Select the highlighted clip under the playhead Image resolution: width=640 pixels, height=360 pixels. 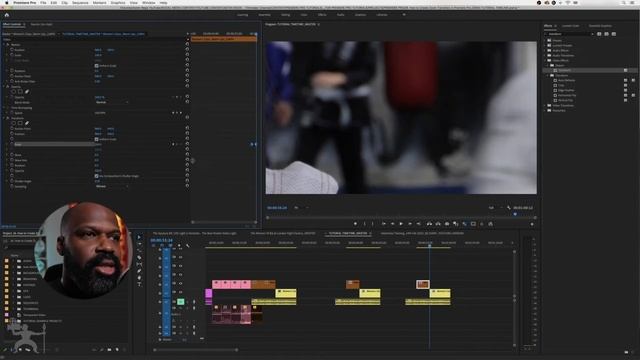(423, 284)
